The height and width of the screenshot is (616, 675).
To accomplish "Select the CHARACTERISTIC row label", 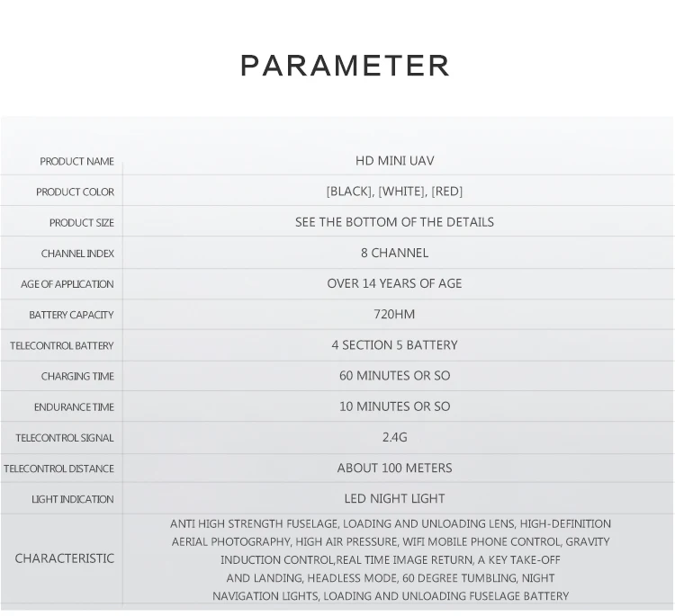I will point(65,558).
